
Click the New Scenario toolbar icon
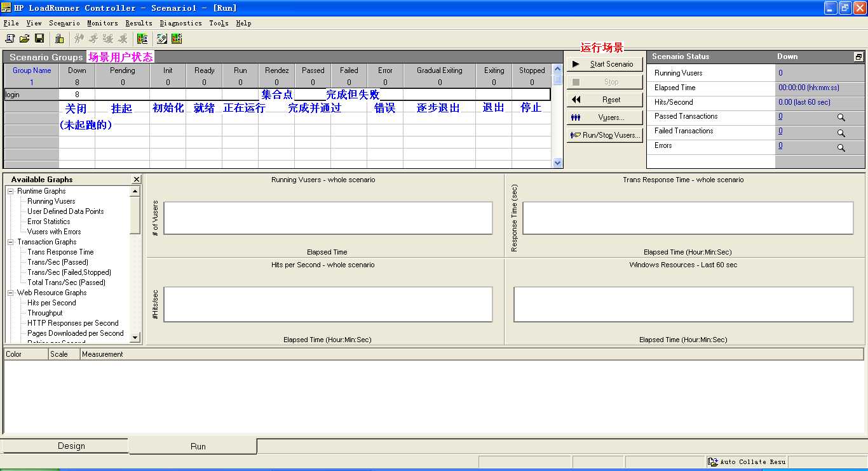(10, 39)
